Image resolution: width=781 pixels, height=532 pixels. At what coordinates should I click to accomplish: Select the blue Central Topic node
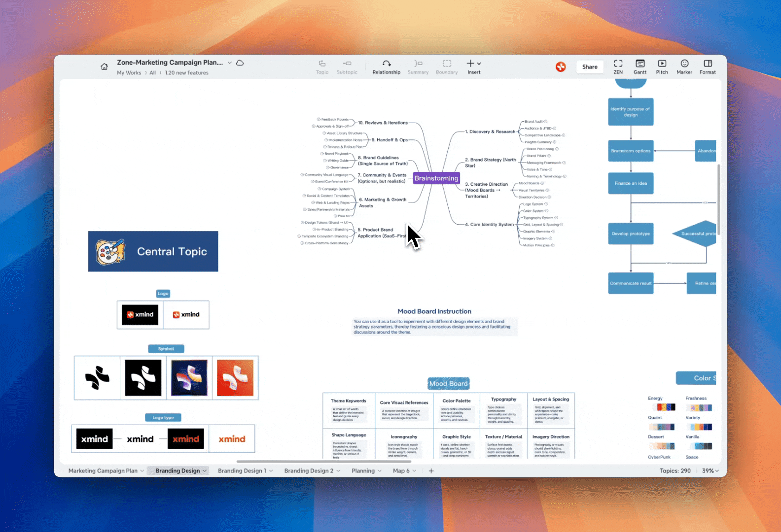(153, 251)
